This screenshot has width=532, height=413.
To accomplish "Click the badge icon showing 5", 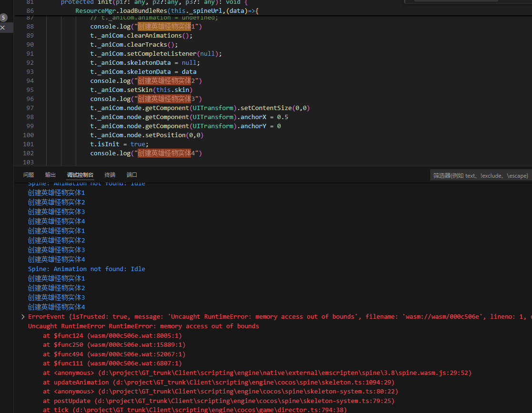I will 3,17.
